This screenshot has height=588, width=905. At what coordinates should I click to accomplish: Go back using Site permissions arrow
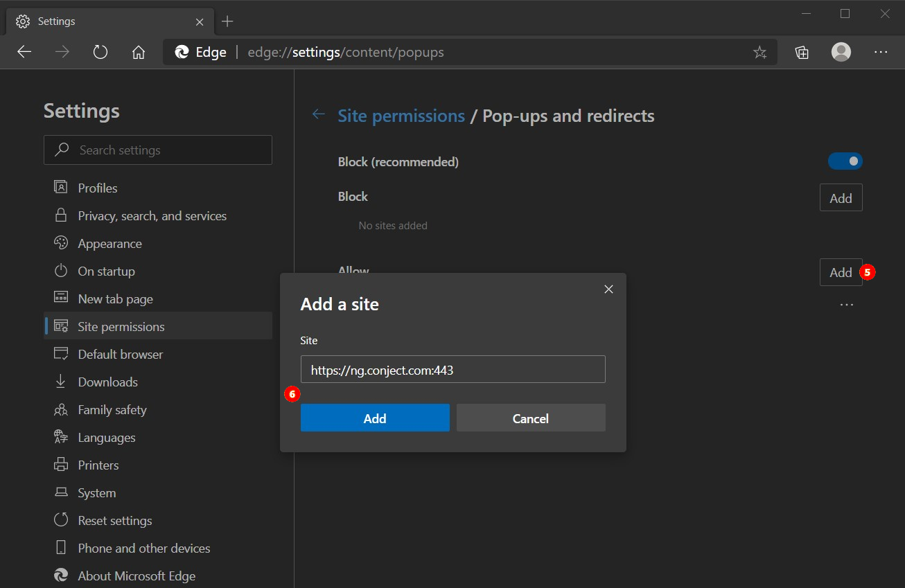click(x=319, y=115)
